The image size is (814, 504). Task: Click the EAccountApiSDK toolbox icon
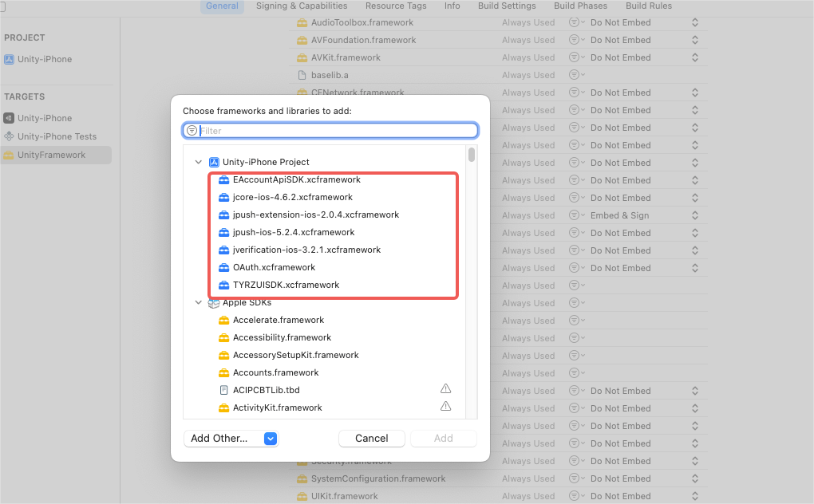pos(223,180)
